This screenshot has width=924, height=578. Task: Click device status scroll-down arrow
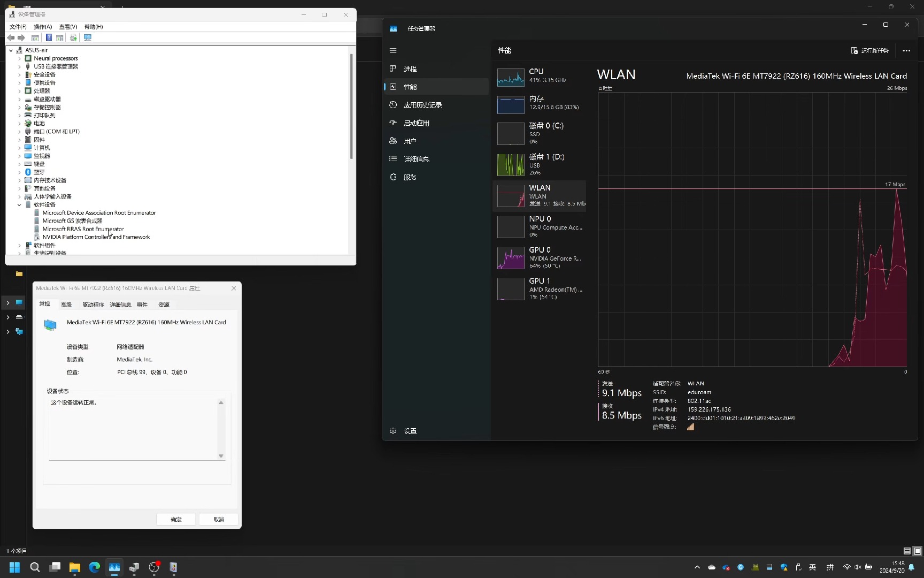pyautogui.click(x=221, y=456)
